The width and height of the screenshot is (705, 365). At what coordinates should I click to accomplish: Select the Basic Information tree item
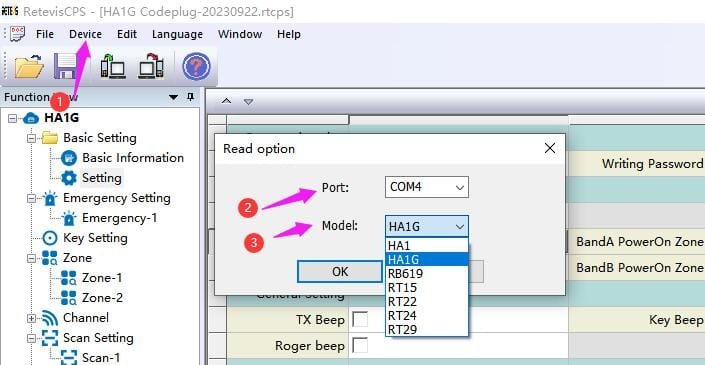133,158
